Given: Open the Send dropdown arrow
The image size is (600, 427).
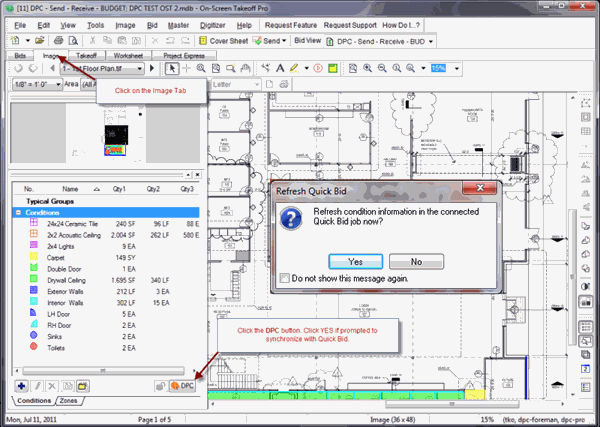Looking at the screenshot, I should point(284,41).
